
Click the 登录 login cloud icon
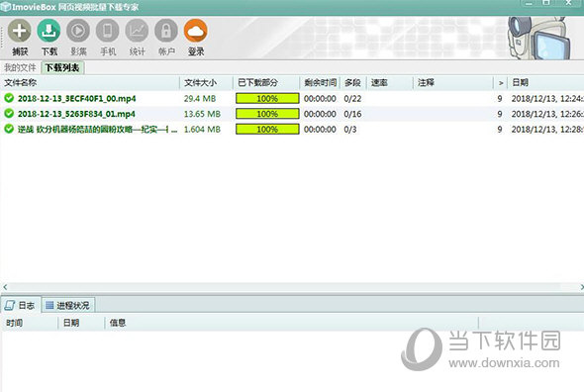tap(196, 31)
